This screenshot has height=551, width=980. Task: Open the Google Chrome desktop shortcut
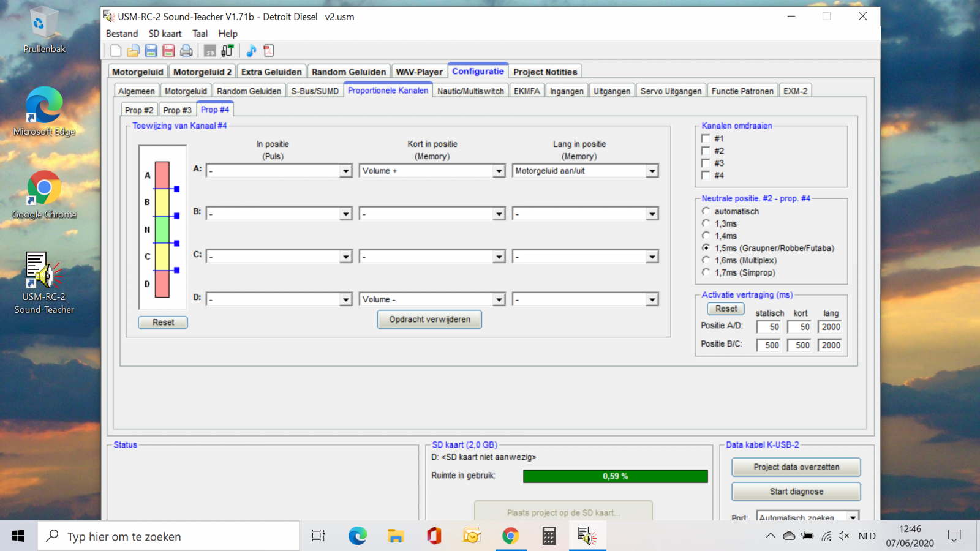[44, 195]
